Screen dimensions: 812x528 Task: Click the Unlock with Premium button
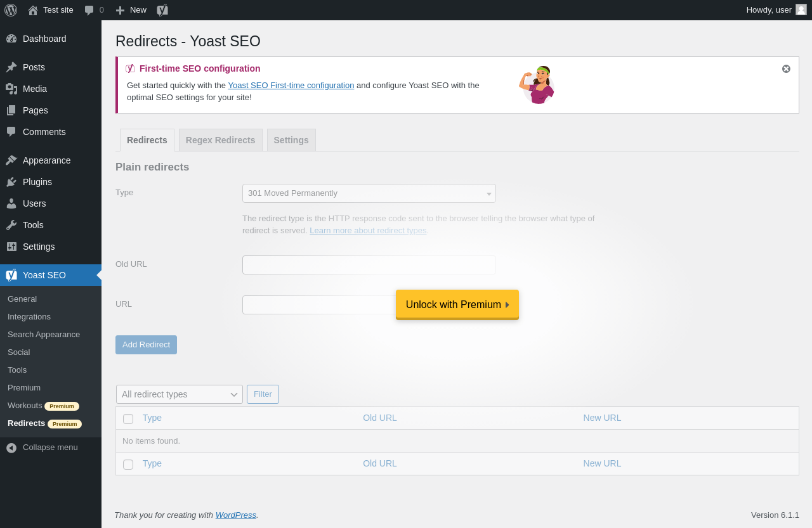[457, 305]
